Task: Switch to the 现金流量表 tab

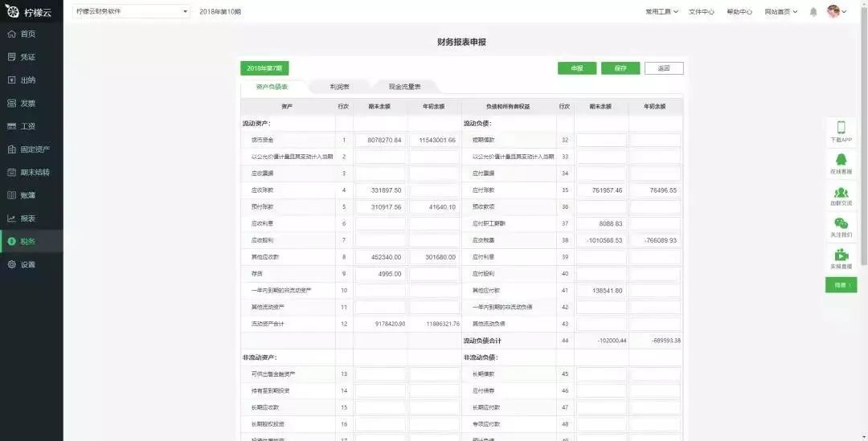Action: (x=404, y=87)
